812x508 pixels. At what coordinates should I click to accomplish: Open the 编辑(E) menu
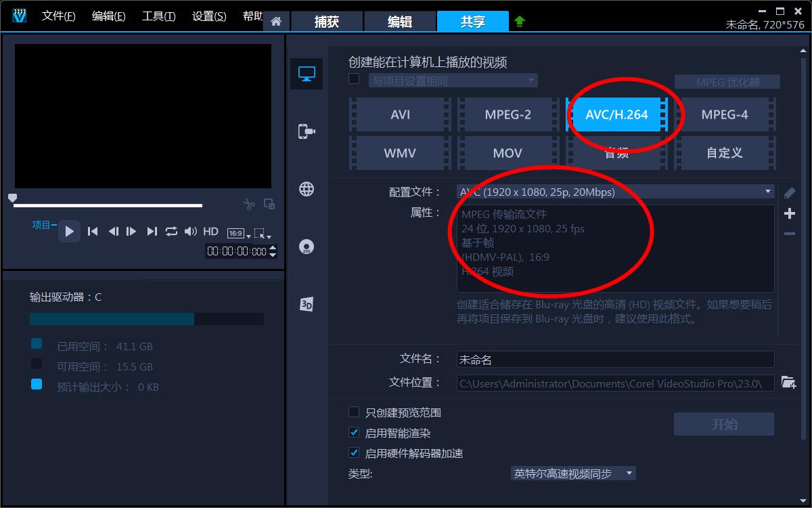point(108,16)
